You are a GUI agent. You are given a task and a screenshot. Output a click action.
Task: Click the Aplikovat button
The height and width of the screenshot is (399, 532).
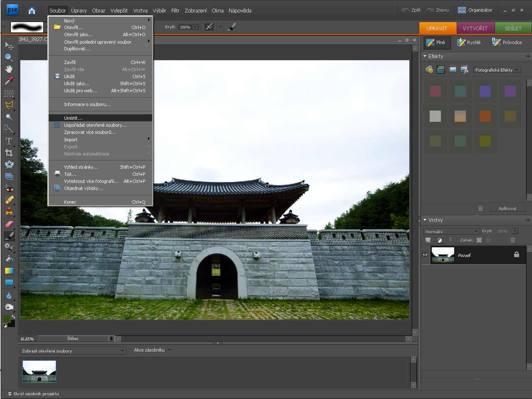(507, 208)
